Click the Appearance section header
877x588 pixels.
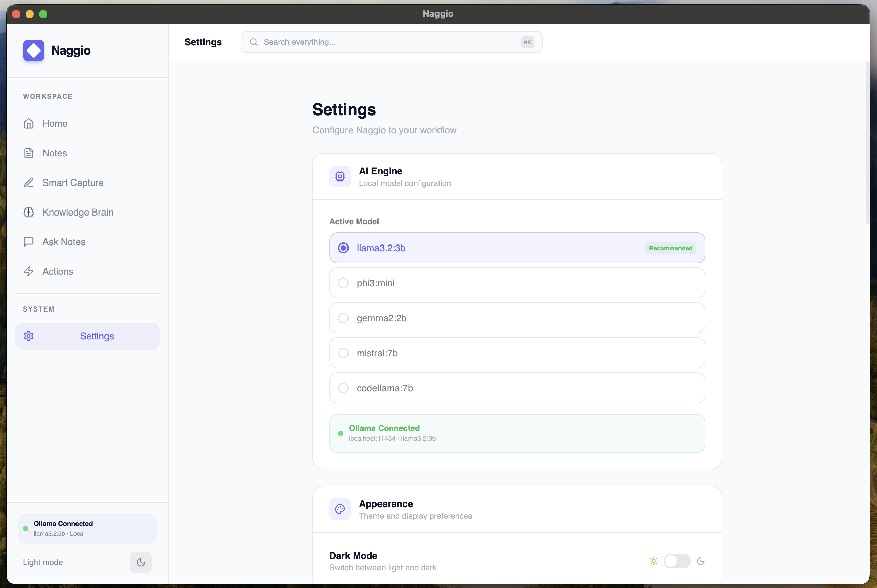[x=517, y=509]
